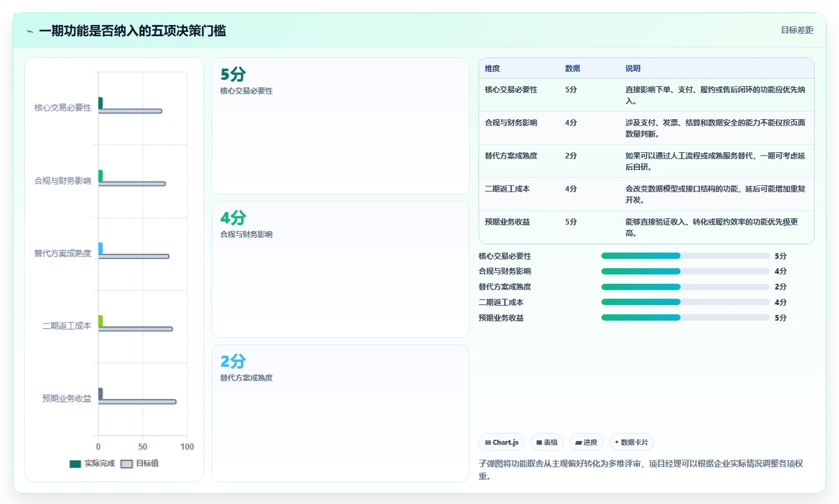The width and height of the screenshot is (839, 504).
Task: Click the 目标差距 label in the header
Action: point(797,30)
